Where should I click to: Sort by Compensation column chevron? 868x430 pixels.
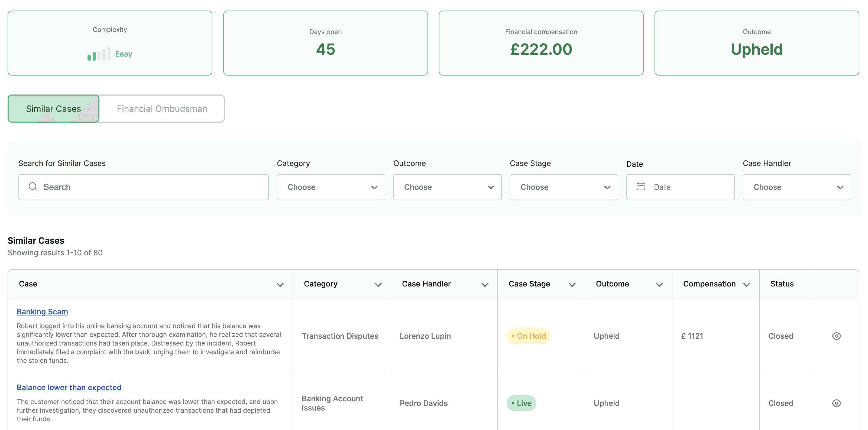[746, 285]
